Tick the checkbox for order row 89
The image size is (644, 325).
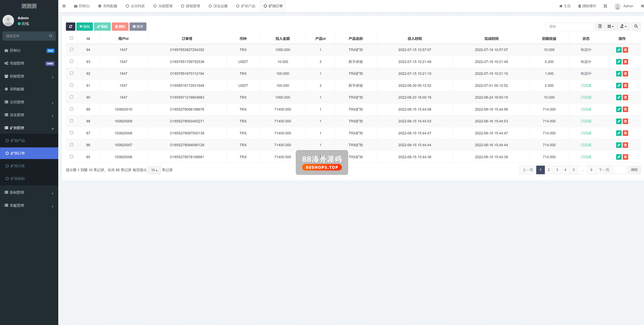pyautogui.click(x=71, y=109)
